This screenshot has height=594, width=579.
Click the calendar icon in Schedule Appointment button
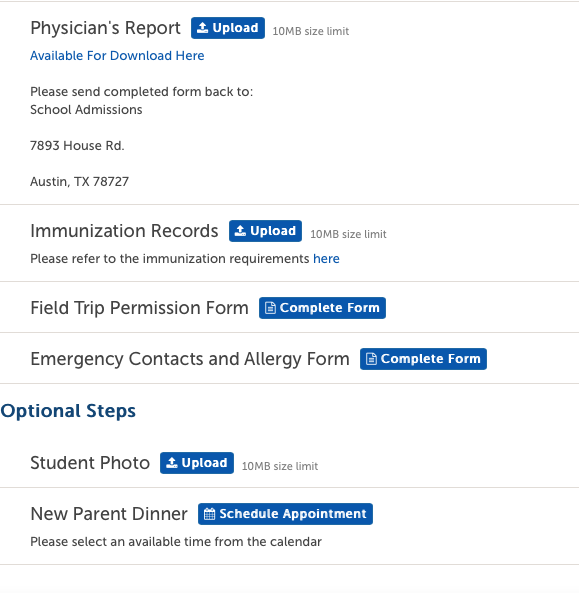pyautogui.click(x=210, y=514)
